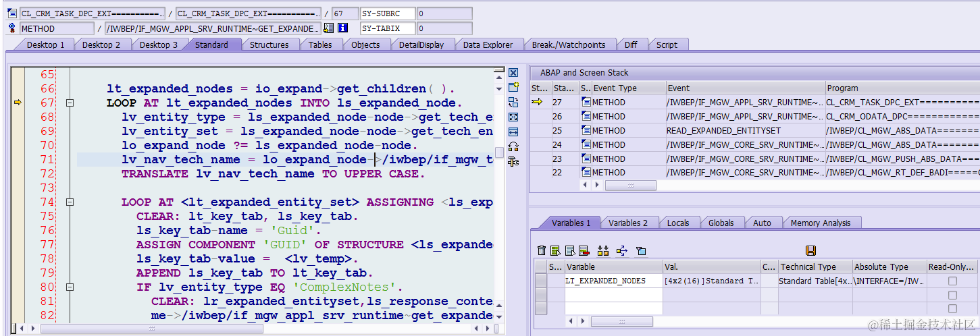The width and height of the screenshot is (980, 336).
Task: Click the Absolute Type column header
Action: point(889,267)
